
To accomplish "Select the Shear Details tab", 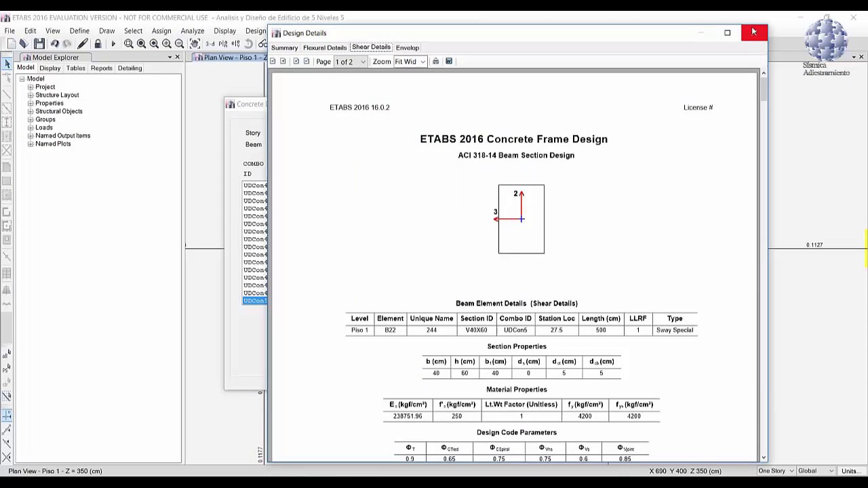I will click(x=371, y=47).
